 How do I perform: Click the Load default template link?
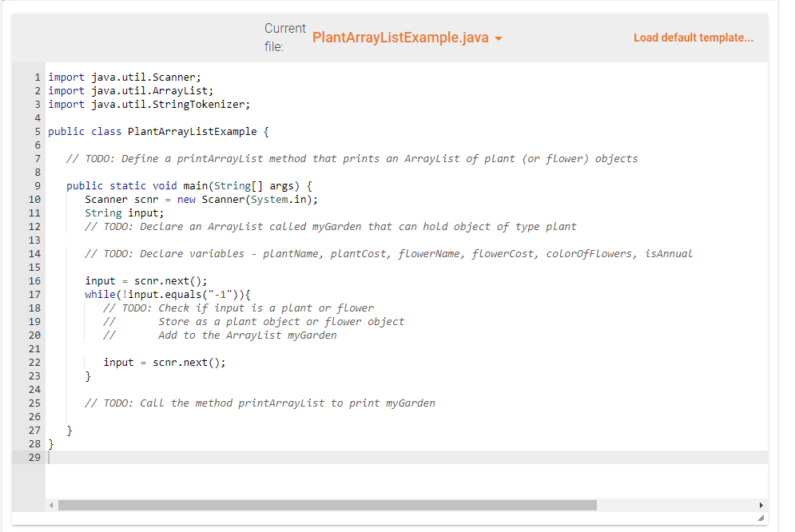point(693,37)
